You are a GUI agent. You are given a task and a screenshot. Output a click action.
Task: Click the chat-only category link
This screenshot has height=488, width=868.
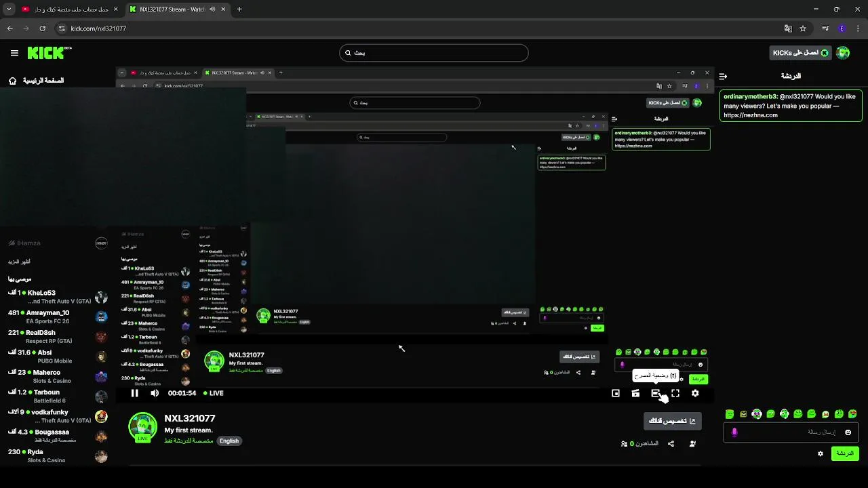coord(189,441)
